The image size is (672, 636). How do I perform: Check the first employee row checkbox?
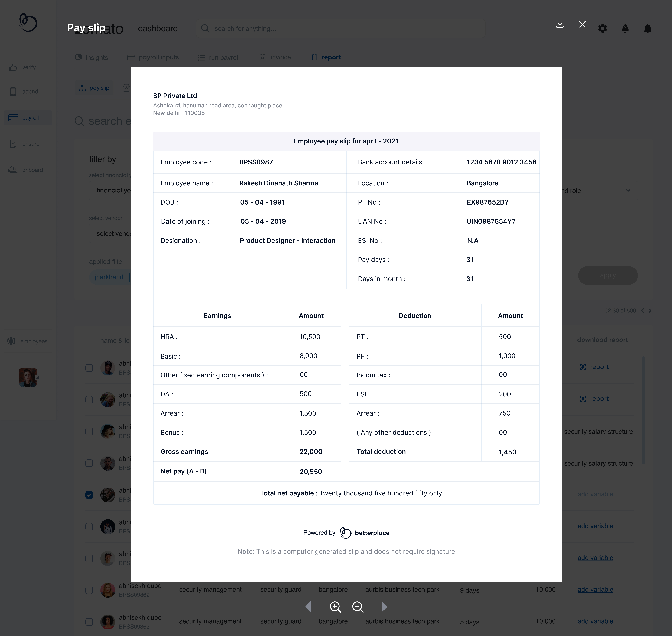[89, 368]
